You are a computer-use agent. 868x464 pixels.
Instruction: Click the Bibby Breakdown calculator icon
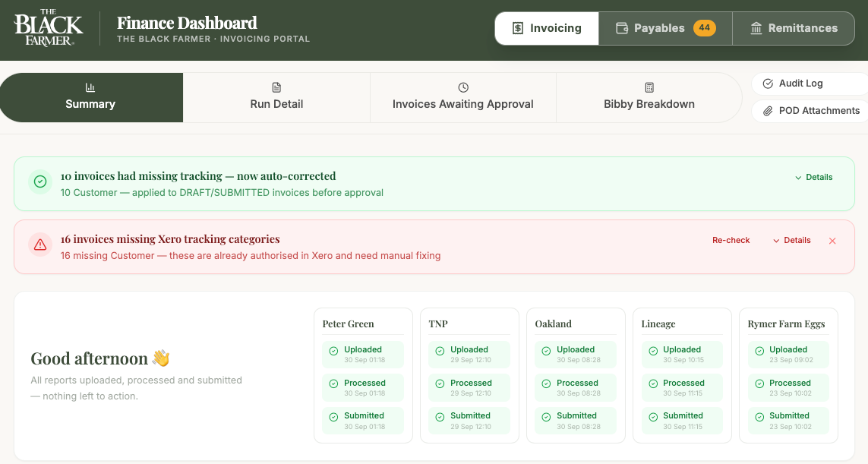pyautogui.click(x=649, y=87)
